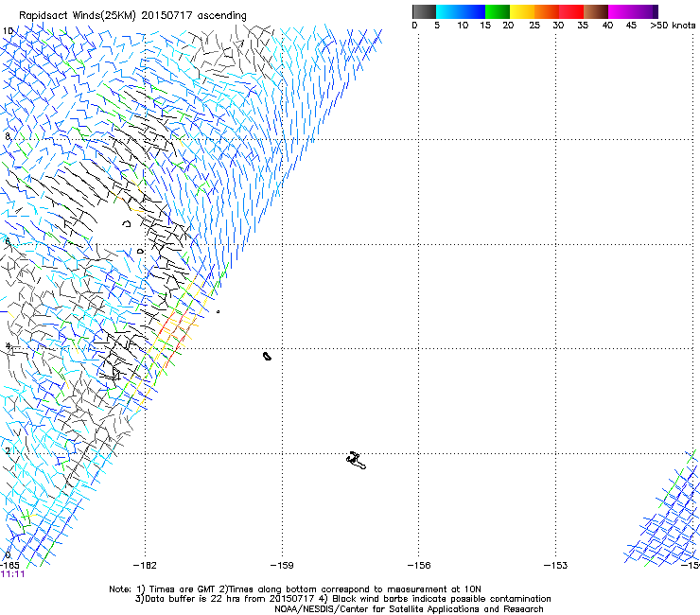The image size is (700, 615).
Task: Click the '5' label under the color legend
Action: point(437,26)
